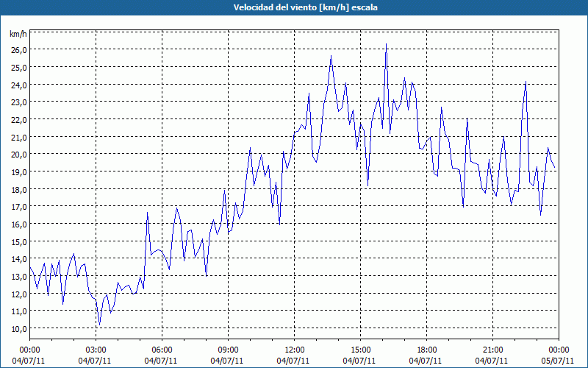Click the lowest wind dip just after 03:00
The image size is (588, 368).
(x=99, y=325)
